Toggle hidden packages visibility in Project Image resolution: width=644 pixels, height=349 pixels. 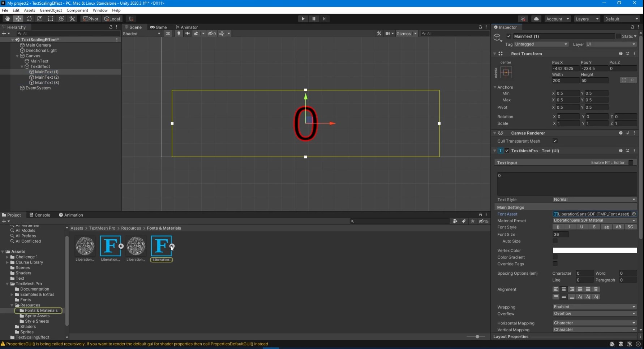[484, 221]
